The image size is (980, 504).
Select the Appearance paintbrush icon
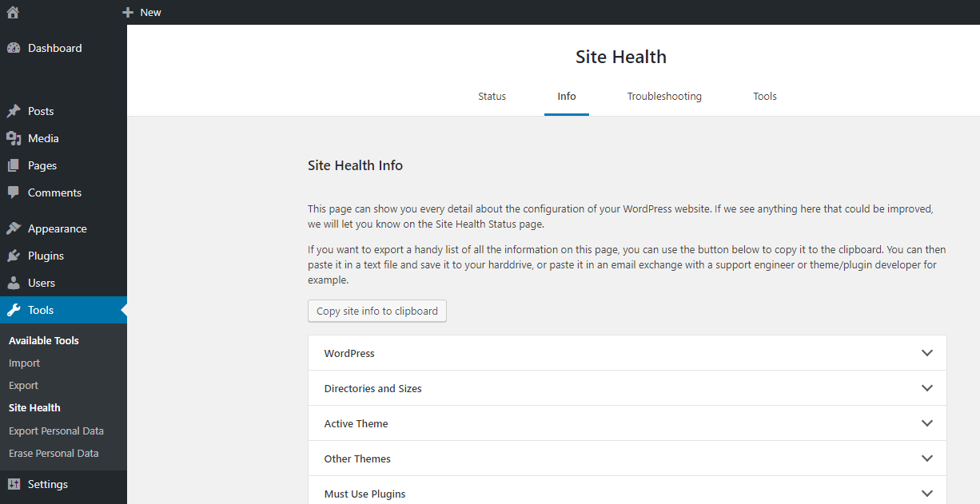click(x=14, y=228)
